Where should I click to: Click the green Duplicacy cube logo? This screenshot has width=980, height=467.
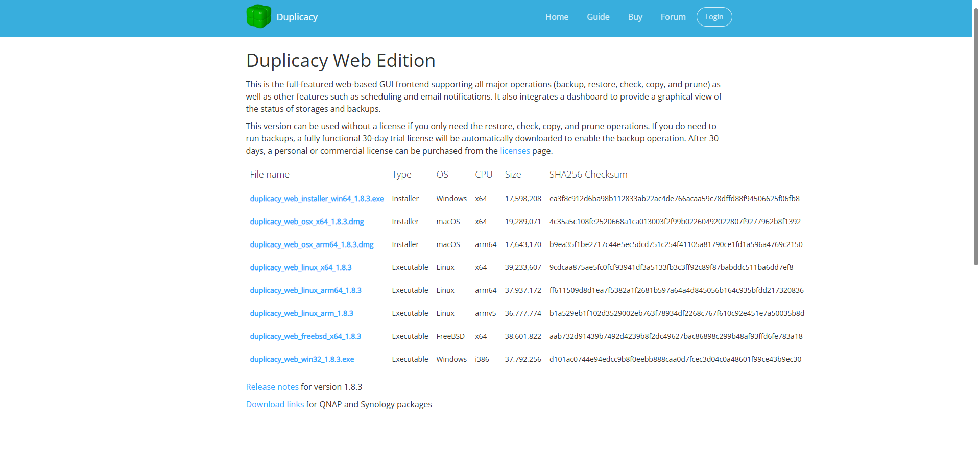click(258, 16)
